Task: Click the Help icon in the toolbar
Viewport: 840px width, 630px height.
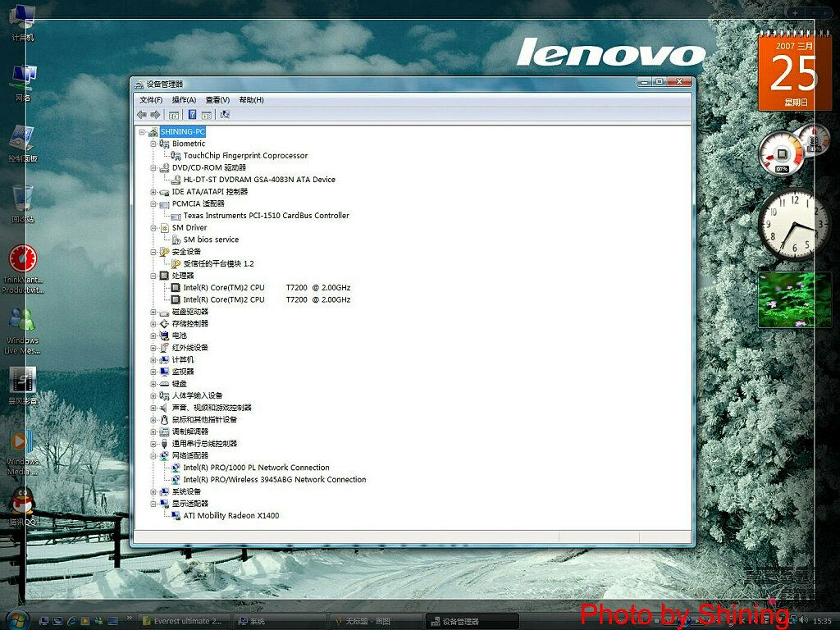Action: coord(192,115)
